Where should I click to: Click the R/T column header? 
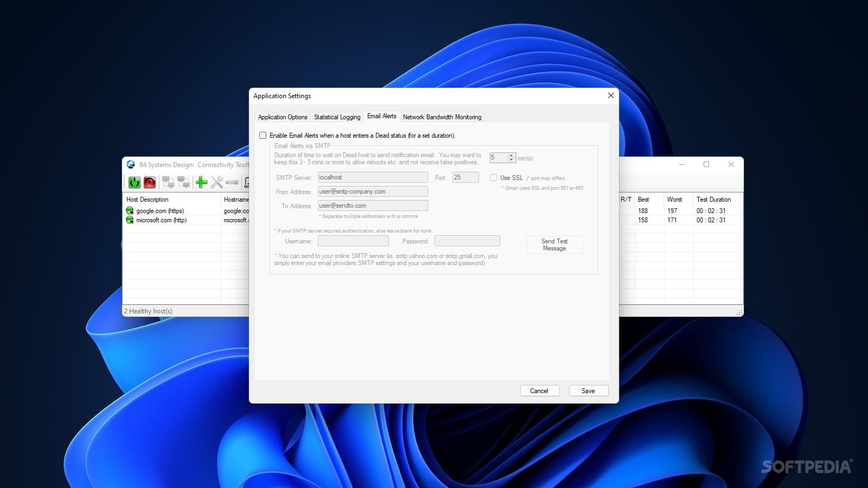point(627,200)
